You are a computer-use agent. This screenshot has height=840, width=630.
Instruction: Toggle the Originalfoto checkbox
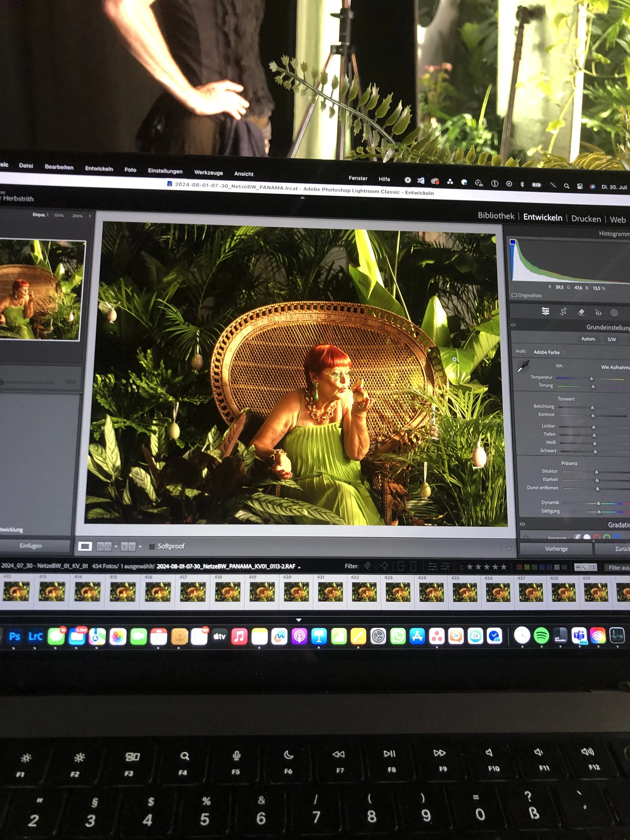[514, 295]
